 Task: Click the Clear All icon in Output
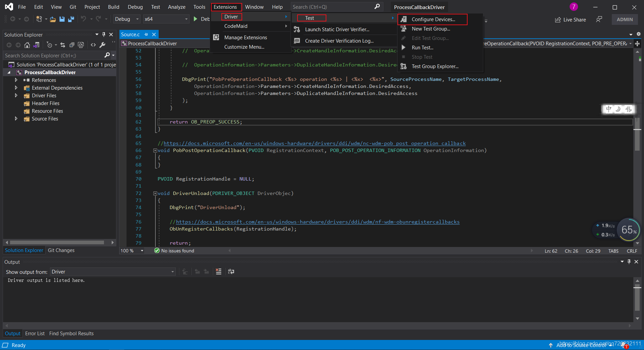pyautogui.click(x=218, y=271)
